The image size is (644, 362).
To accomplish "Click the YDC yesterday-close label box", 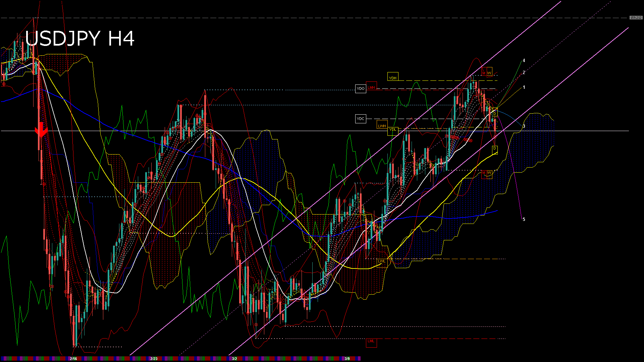I will click(361, 119).
